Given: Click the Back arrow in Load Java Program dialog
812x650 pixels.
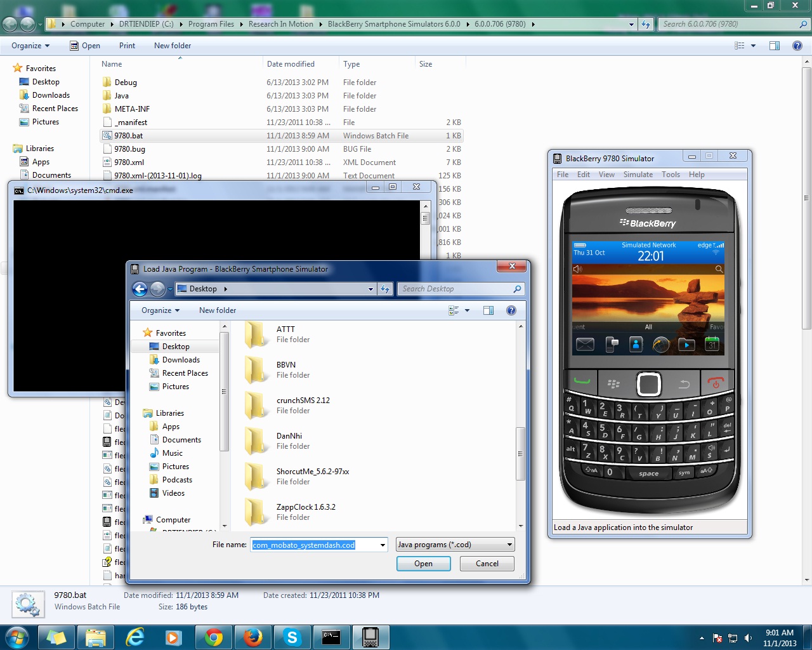Looking at the screenshot, I should (x=140, y=289).
